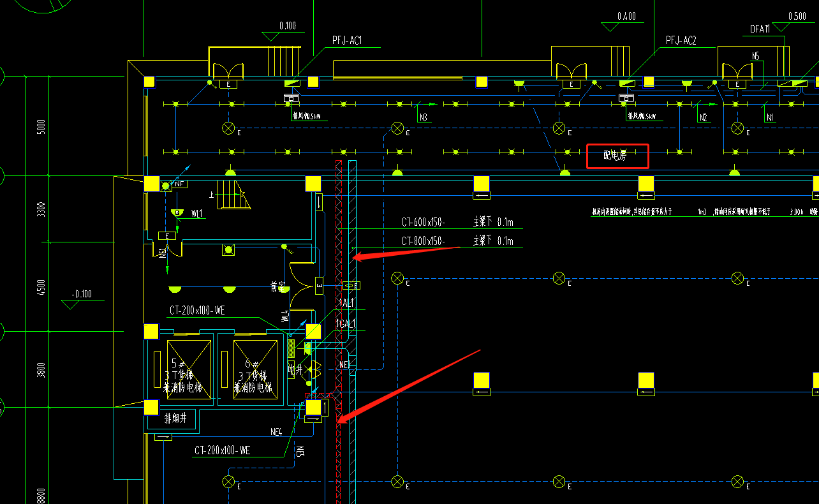The height and width of the screenshot is (504, 819).
Task: Click 主梁下 0.1m note beside CT-800x150-
Action: pos(493,241)
